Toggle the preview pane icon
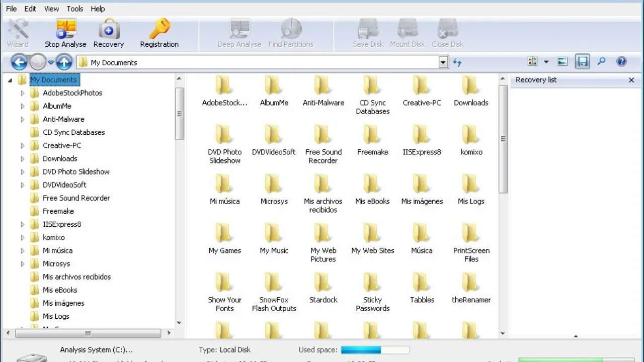This screenshot has width=644, height=362. coord(562,62)
